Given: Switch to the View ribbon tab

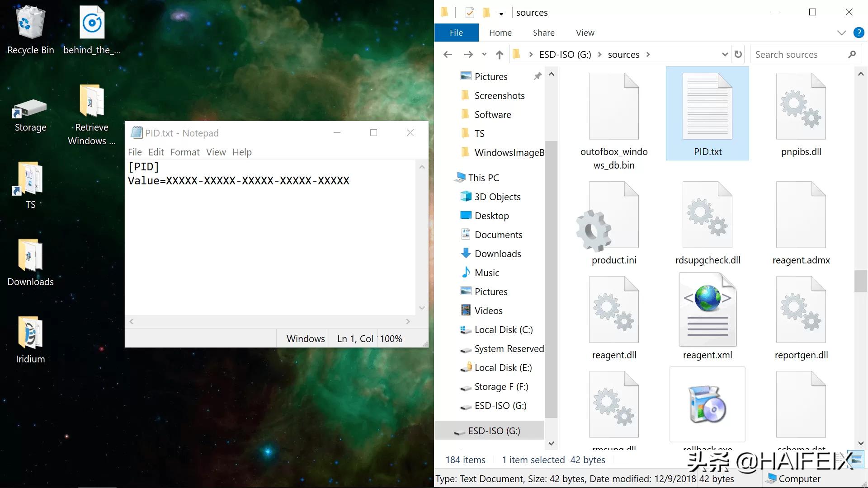Looking at the screenshot, I should pos(584,33).
